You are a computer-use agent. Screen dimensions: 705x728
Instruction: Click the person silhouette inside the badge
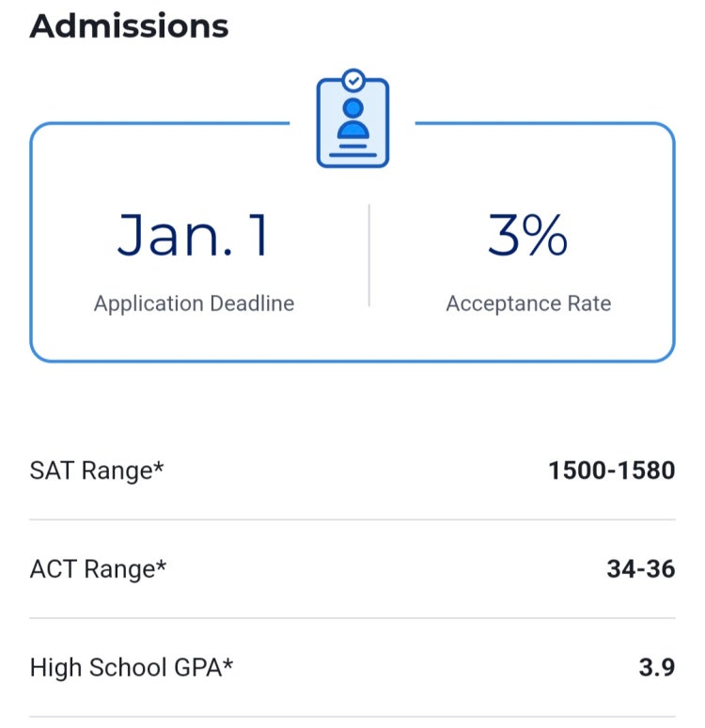(x=353, y=118)
